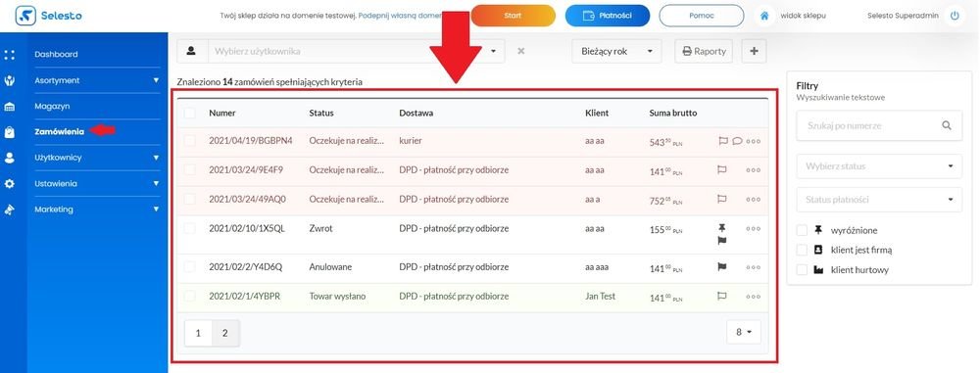Open three-dot menu for order 2021/02/10/1X5QL
Screen dimensions: 980x373
point(753,229)
